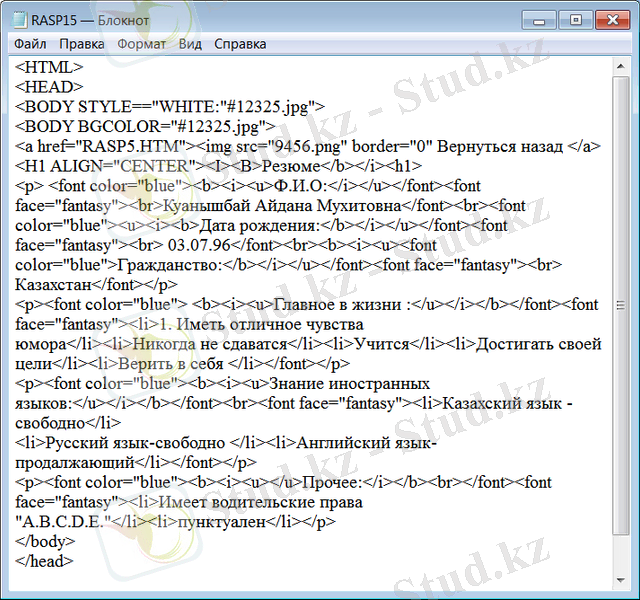Screen dimensions: 640x600
Task: Click the text 'Иметь отличное чувства'
Action: [270, 324]
